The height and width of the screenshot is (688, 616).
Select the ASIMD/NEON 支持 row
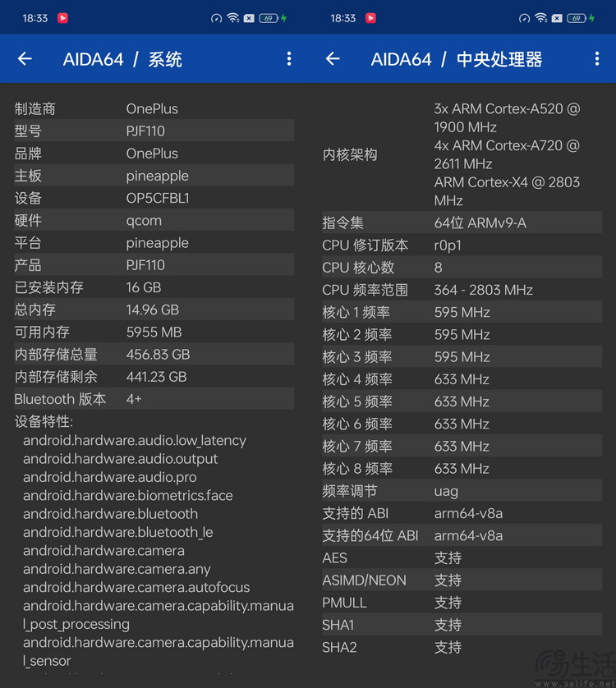[462, 580]
